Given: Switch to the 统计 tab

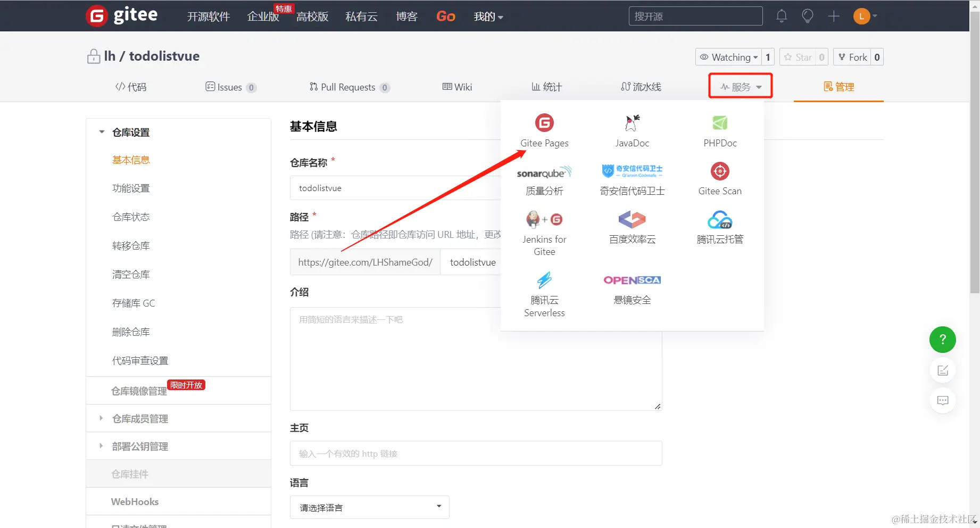Looking at the screenshot, I should [546, 87].
